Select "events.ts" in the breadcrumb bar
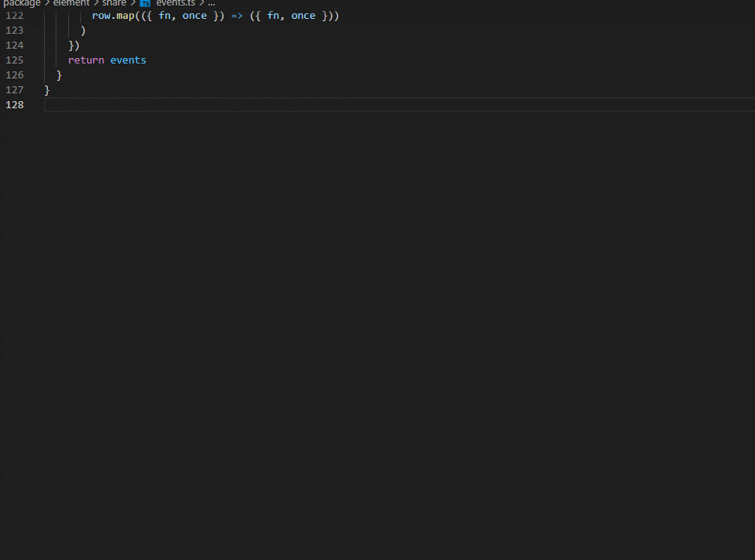 [174, 3]
